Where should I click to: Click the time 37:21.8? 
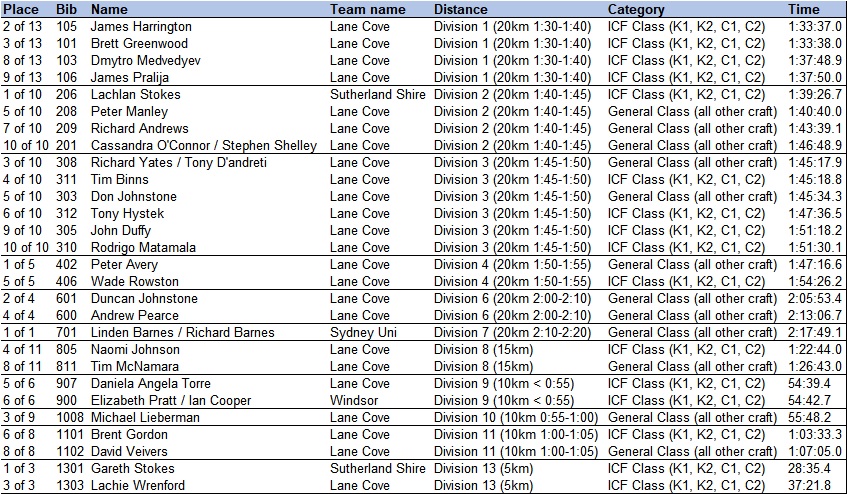pos(809,485)
